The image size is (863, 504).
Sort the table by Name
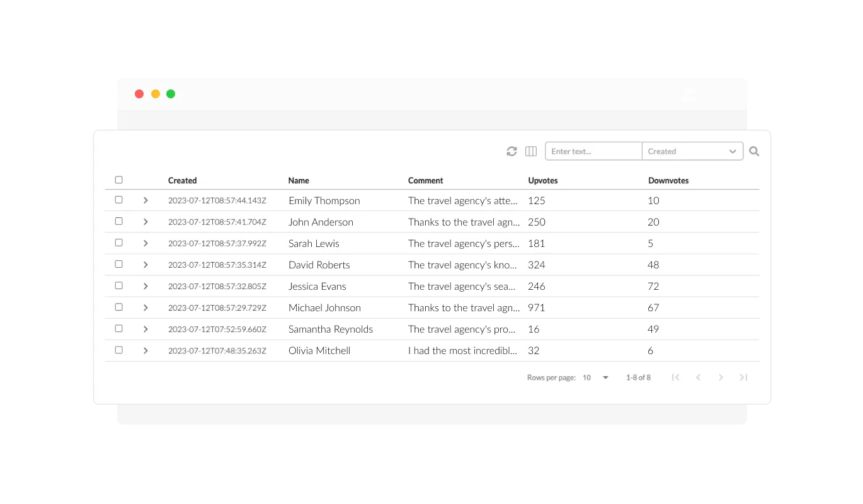298,180
